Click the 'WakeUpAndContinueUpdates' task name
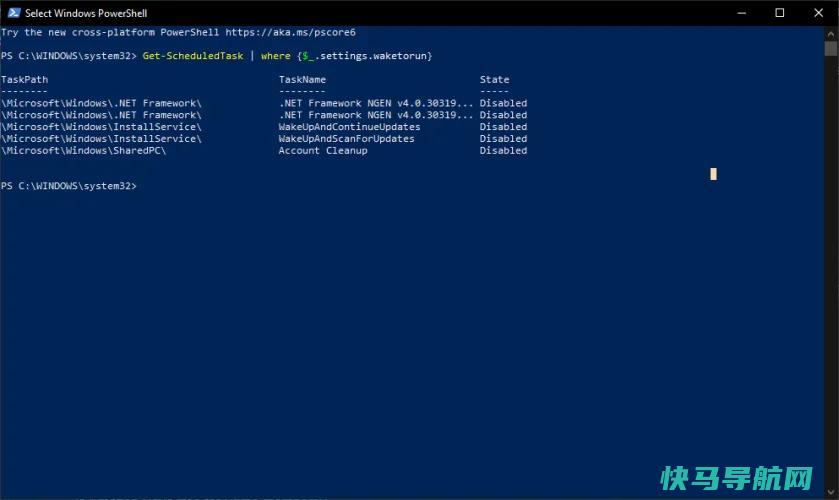Image resolution: width=839 pixels, height=500 pixels. [x=349, y=127]
